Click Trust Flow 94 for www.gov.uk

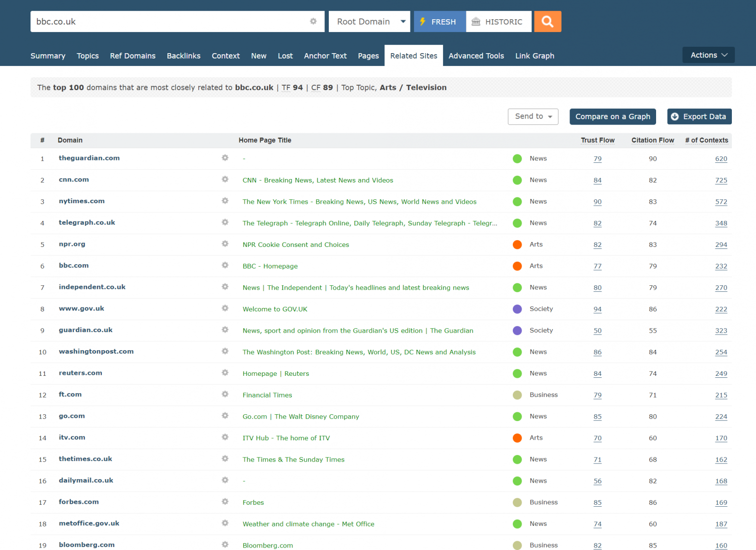(x=598, y=309)
